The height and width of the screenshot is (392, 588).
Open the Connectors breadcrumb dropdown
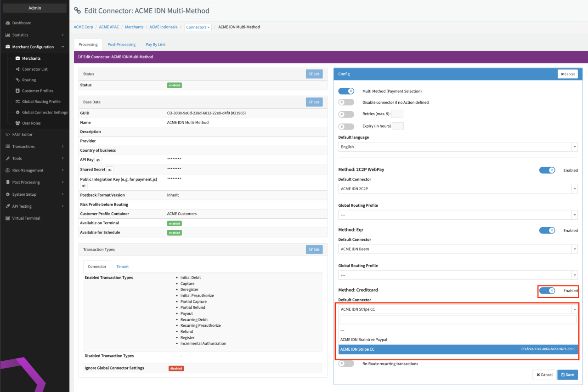198,27
